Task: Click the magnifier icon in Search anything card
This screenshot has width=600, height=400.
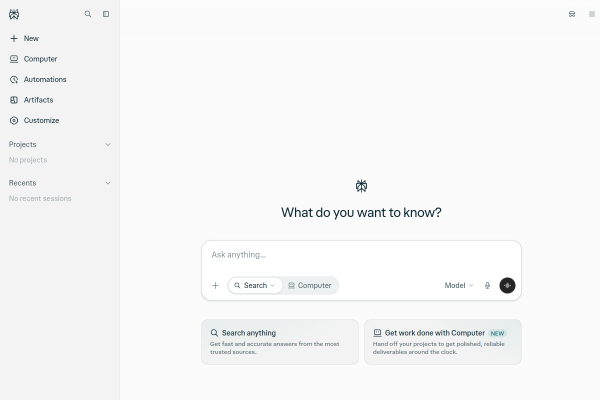Action: tap(214, 333)
